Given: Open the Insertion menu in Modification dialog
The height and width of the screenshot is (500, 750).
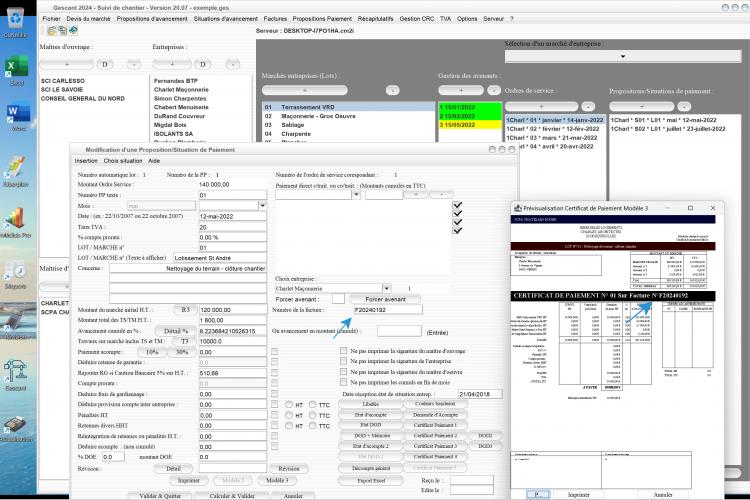Looking at the screenshot, I should click(86, 161).
